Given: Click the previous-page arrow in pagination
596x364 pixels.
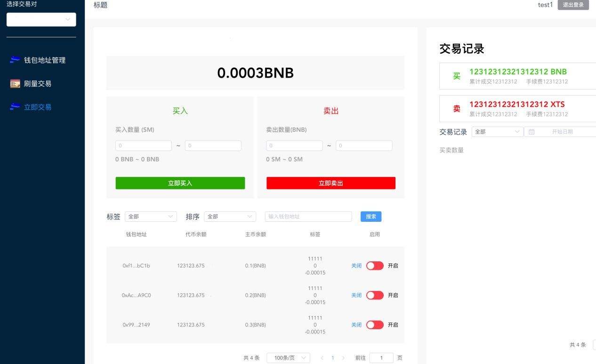Looking at the screenshot, I should click(x=322, y=358).
